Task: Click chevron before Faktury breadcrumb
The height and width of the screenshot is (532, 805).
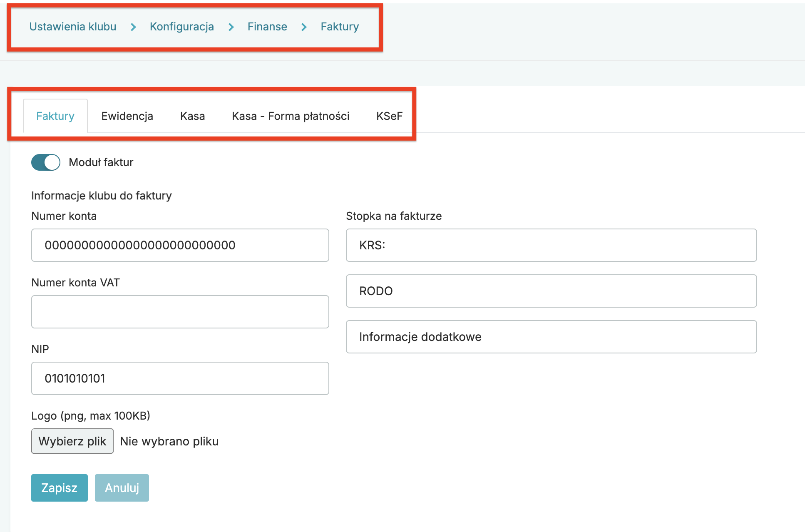Action: 304,27
